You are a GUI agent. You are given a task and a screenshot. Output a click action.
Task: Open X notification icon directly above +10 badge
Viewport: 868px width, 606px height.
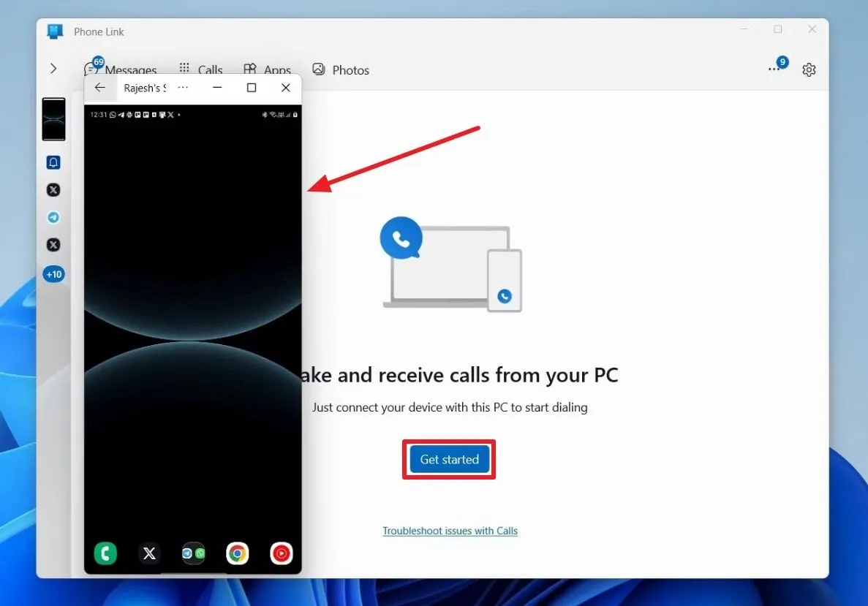tap(53, 245)
